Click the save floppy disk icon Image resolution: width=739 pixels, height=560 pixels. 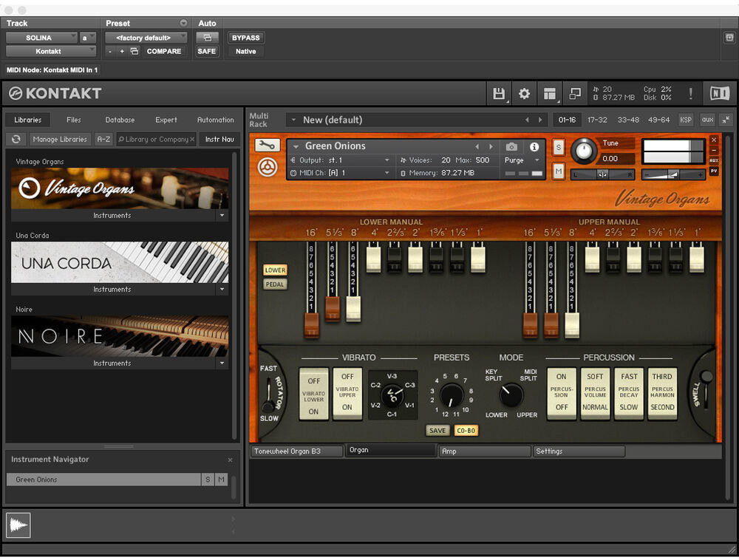click(x=499, y=94)
